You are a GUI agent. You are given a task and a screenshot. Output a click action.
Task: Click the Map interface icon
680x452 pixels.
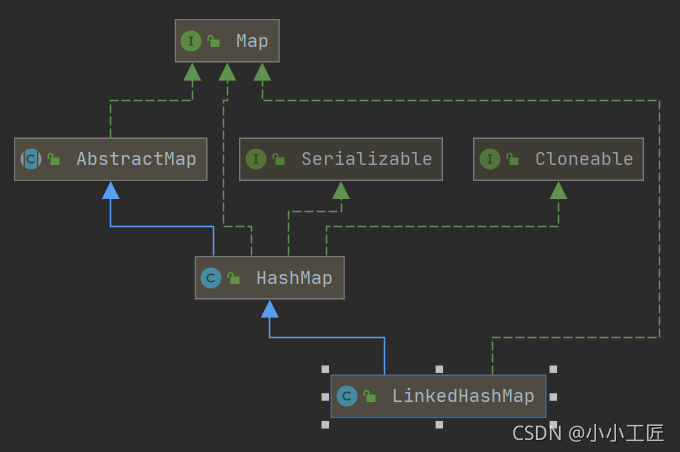pyautogui.click(x=190, y=41)
